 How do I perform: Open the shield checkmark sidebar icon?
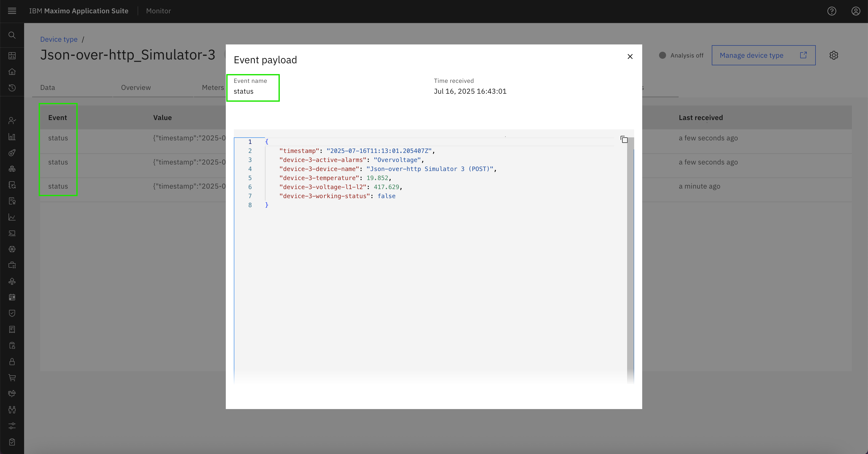pos(12,313)
